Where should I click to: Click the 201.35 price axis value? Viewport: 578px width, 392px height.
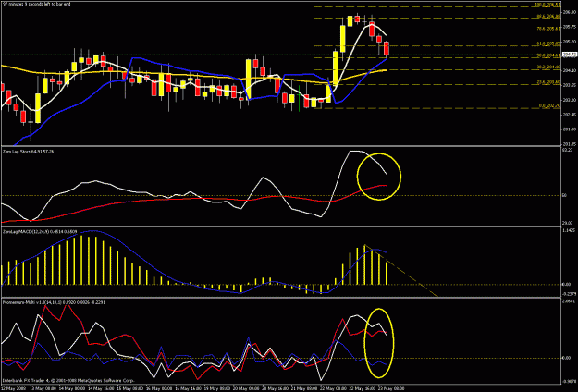[x=569, y=144]
